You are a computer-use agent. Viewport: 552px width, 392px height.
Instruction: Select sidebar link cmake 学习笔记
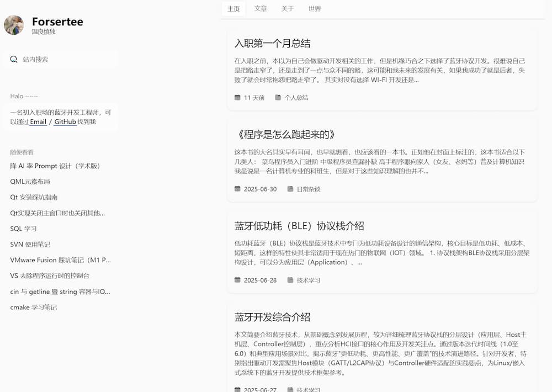(x=33, y=307)
